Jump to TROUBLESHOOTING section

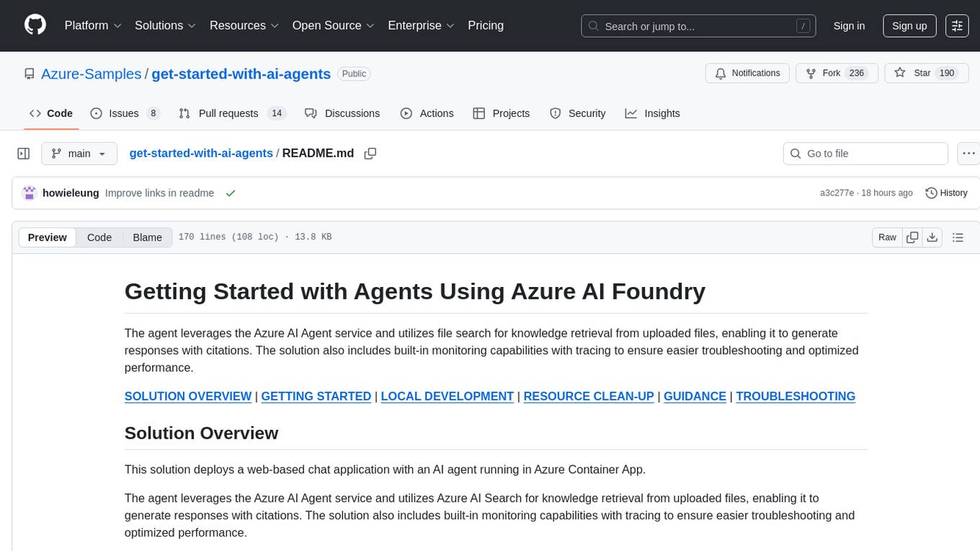click(796, 396)
